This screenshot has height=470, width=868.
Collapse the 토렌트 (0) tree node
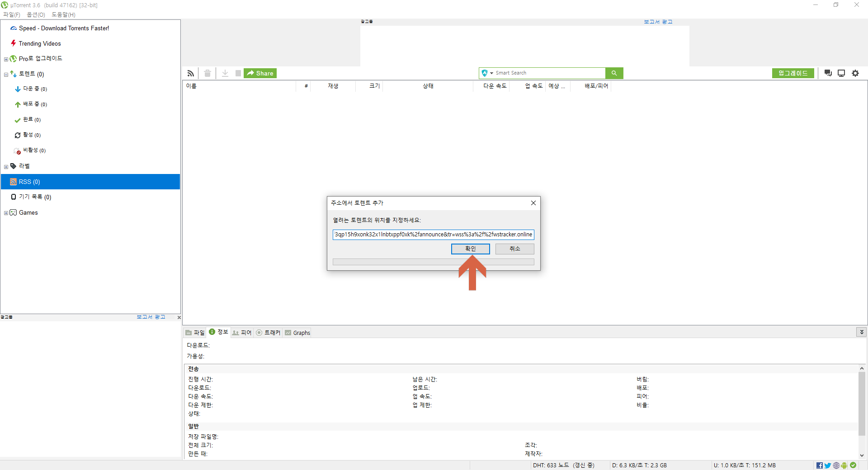(x=6, y=75)
